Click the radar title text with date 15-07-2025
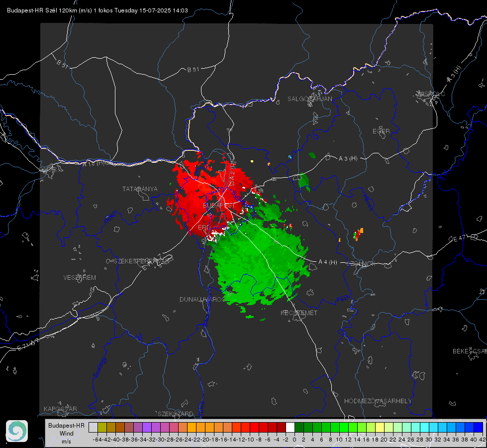Image resolution: width=487 pixels, height=448 pixels. [x=97, y=10]
